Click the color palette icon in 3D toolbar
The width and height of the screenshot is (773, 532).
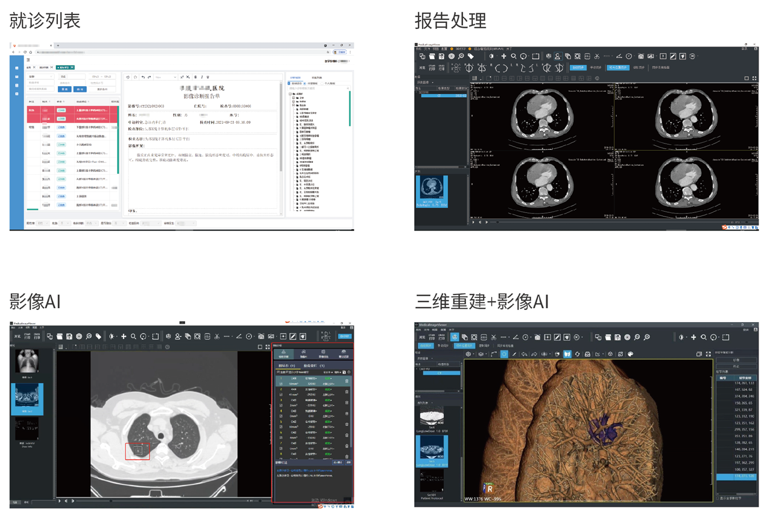click(631, 354)
